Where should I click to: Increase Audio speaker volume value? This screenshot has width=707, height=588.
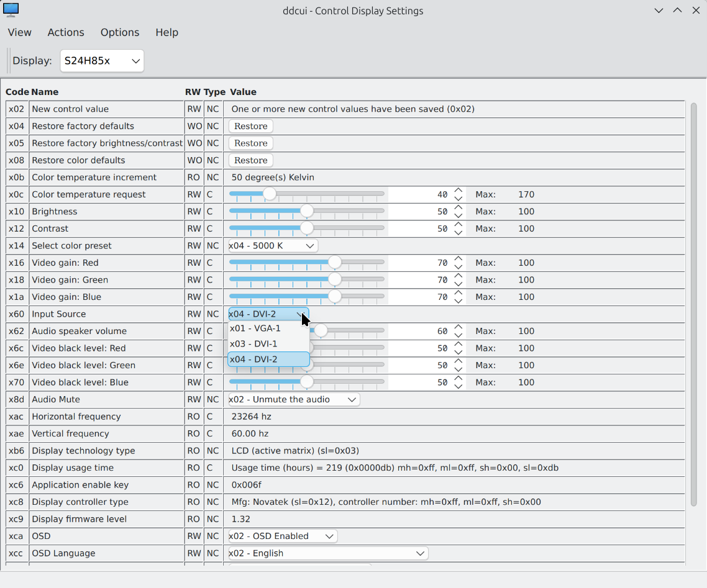pos(458,327)
